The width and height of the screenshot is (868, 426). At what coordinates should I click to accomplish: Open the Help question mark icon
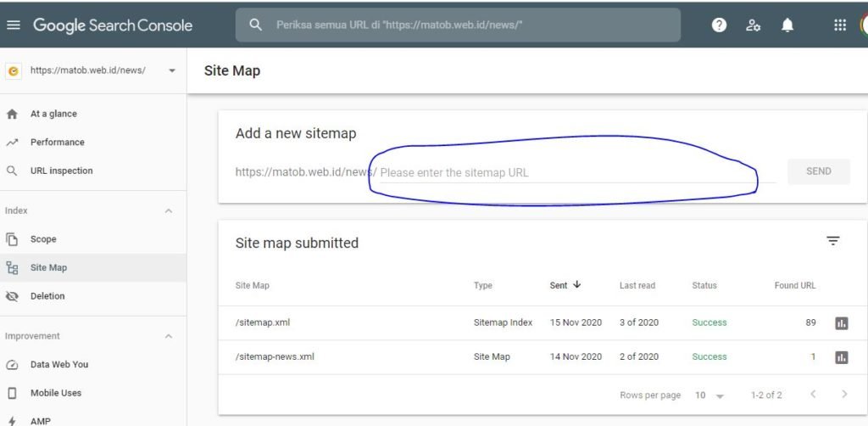719,25
